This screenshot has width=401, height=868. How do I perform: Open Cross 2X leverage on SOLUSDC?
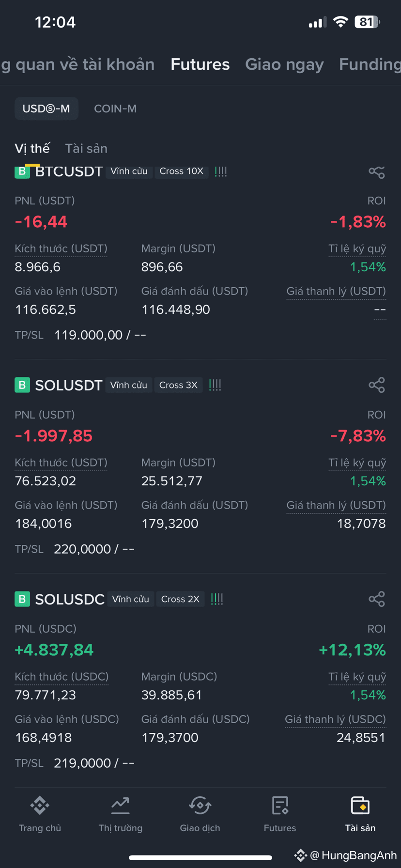180,599
